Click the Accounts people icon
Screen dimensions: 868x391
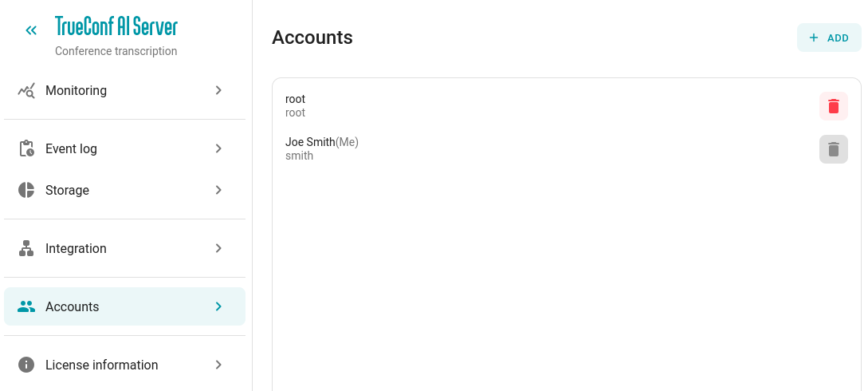pyautogui.click(x=26, y=306)
